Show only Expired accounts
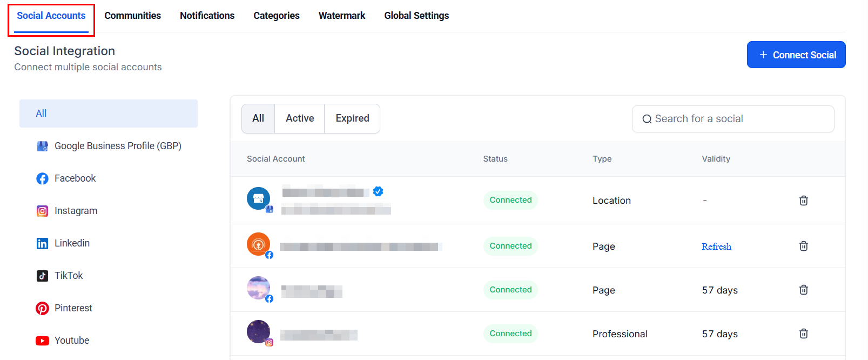This screenshot has height=360, width=868. 352,118
